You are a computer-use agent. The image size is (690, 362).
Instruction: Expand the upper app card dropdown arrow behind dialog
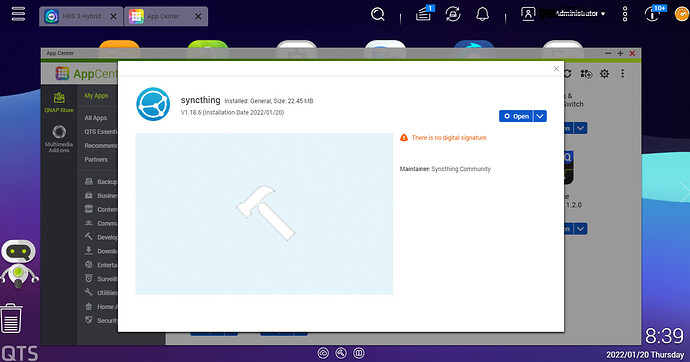(580, 128)
